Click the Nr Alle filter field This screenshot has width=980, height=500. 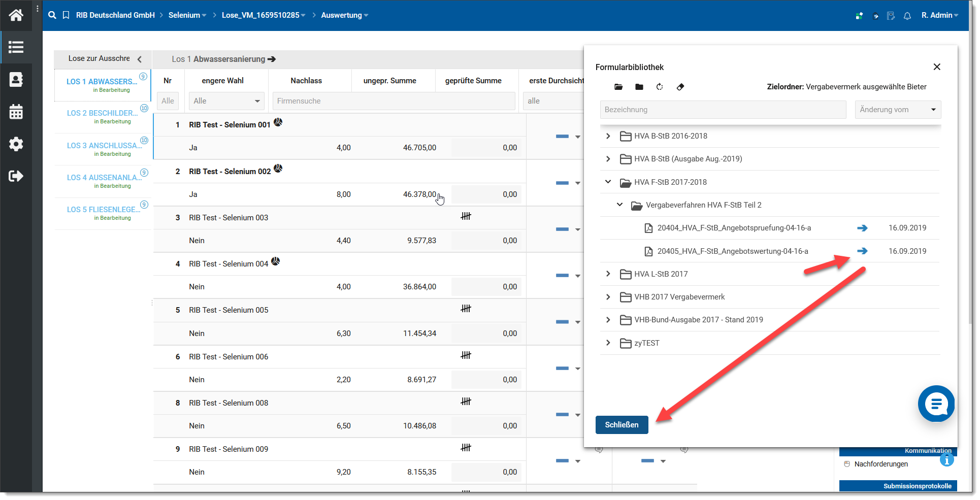click(168, 101)
